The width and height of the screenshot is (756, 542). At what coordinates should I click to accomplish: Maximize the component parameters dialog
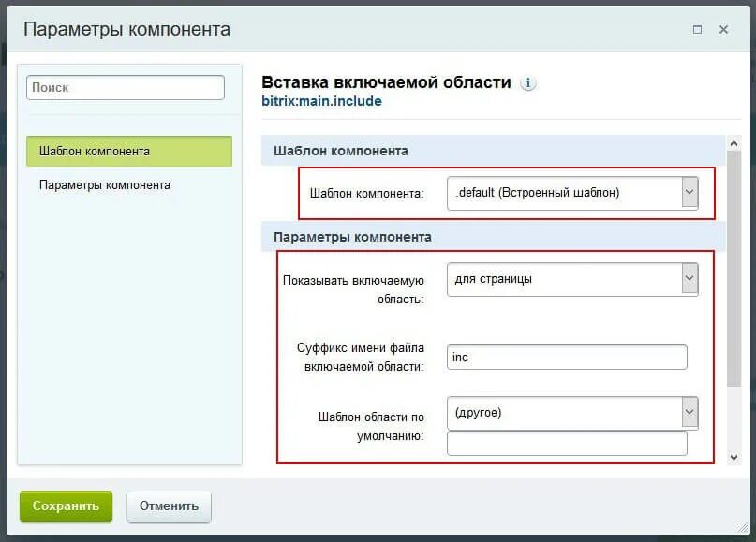[x=697, y=30]
